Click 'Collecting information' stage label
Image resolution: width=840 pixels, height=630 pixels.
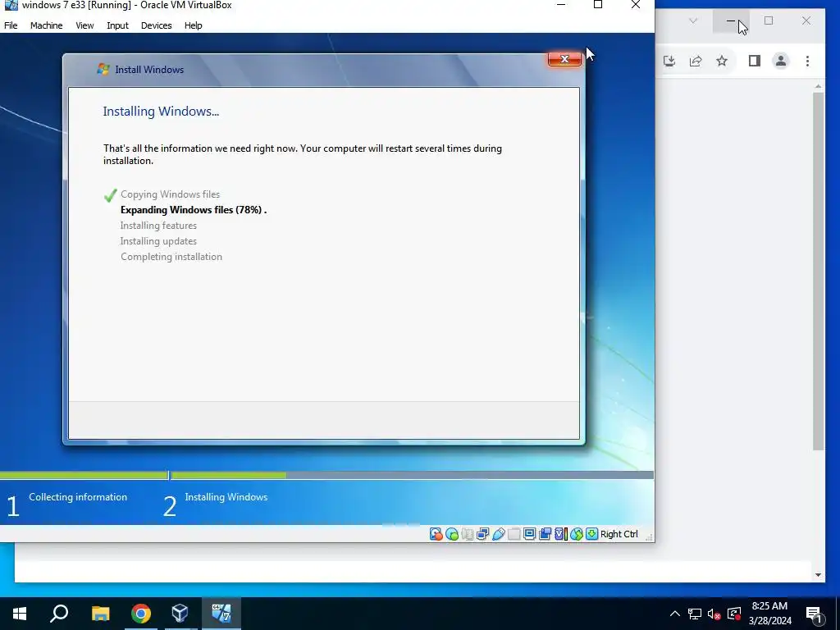pyautogui.click(x=78, y=497)
